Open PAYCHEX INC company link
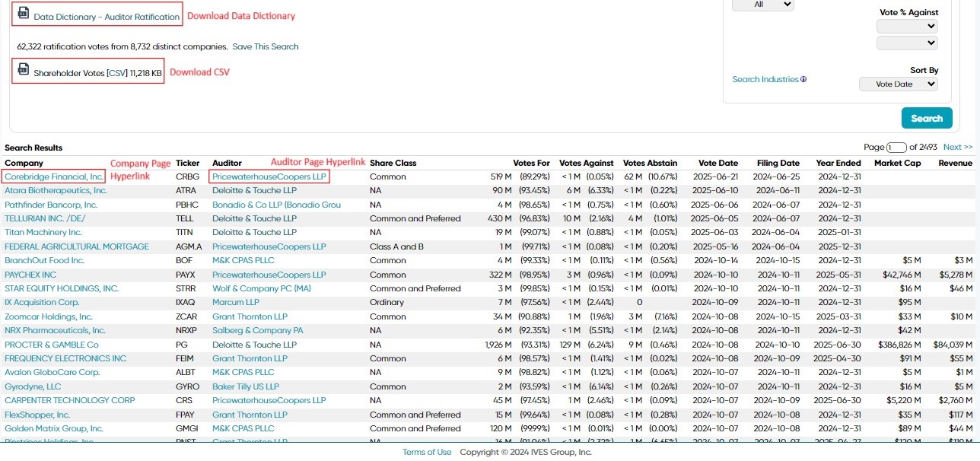The image size is (980, 461). [x=30, y=275]
